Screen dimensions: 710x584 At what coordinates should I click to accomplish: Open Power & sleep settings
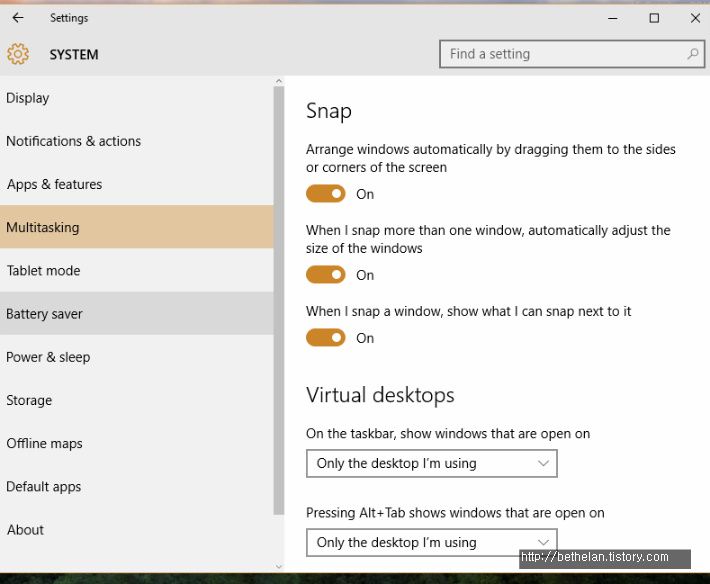(x=137, y=357)
